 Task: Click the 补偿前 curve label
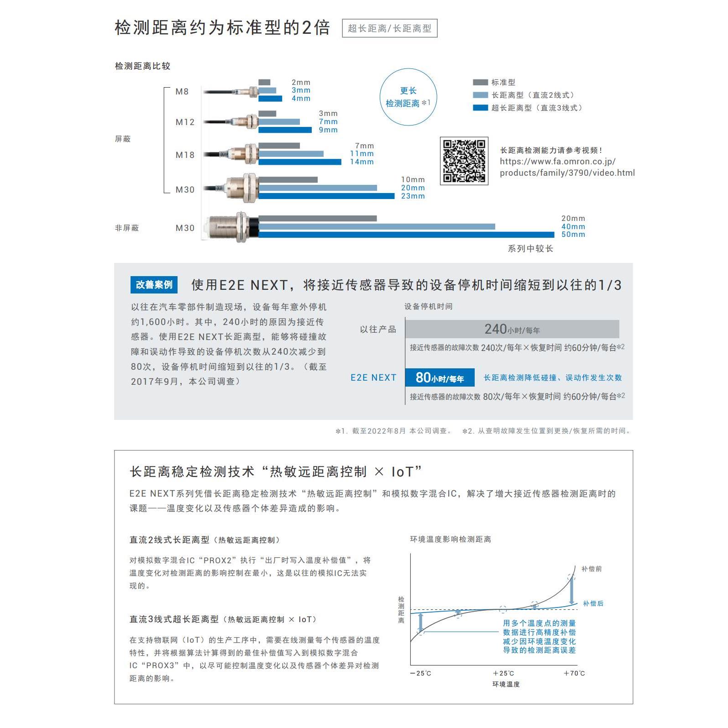pos(592,569)
